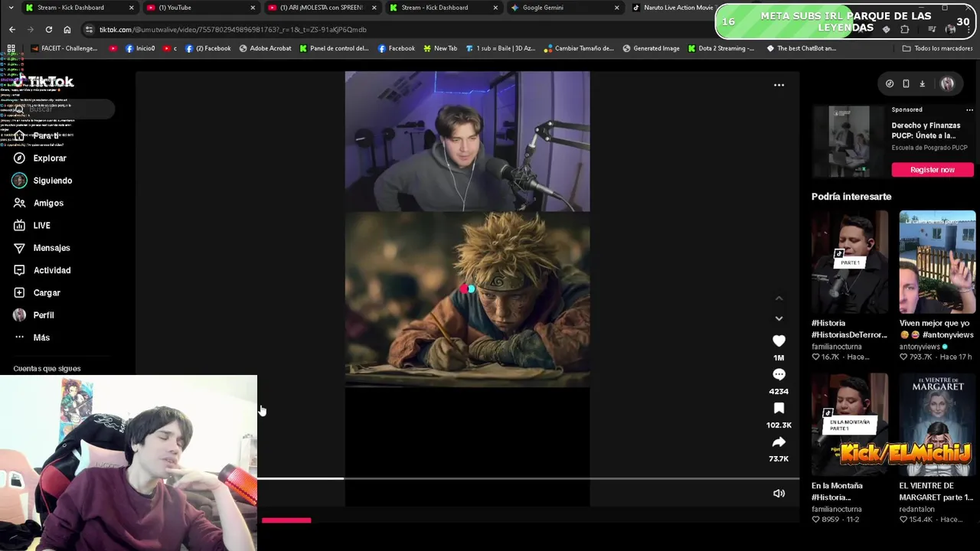The image size is (980, 551).
Task: Open the Sponsored ad three-dot menu
Action: point(969,109)
